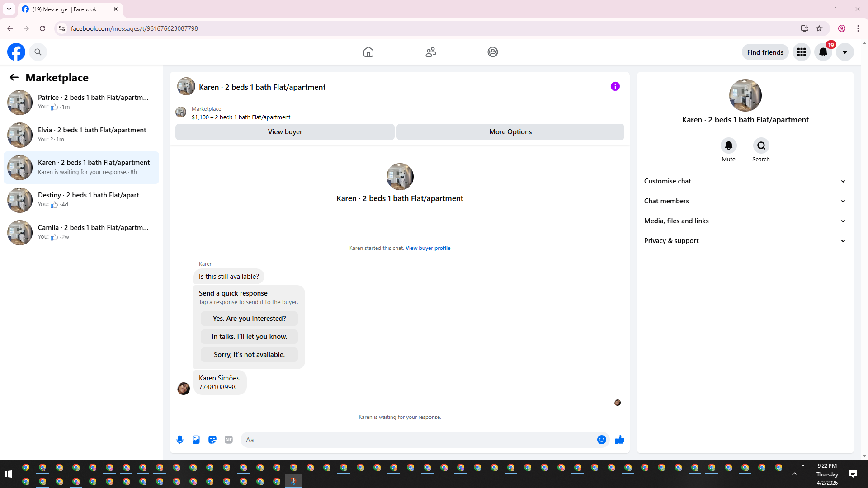Image resolution: width=868 pixels, height=488 pixels.
Task: Open the notifications bell with 19 badge
Action: point(823,52)
